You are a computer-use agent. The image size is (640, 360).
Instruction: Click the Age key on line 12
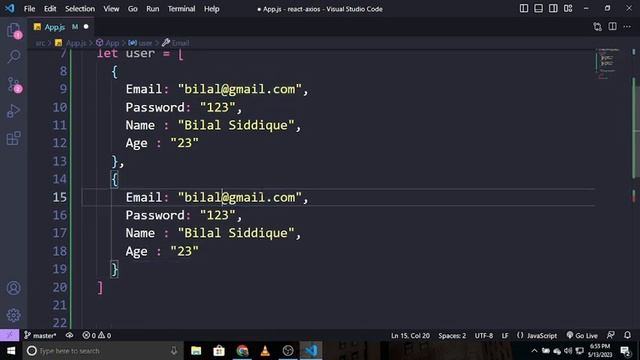[x=136, y=143]
